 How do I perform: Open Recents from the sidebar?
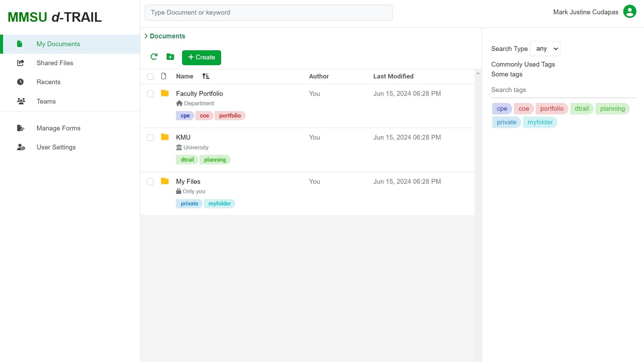[70, 82]
